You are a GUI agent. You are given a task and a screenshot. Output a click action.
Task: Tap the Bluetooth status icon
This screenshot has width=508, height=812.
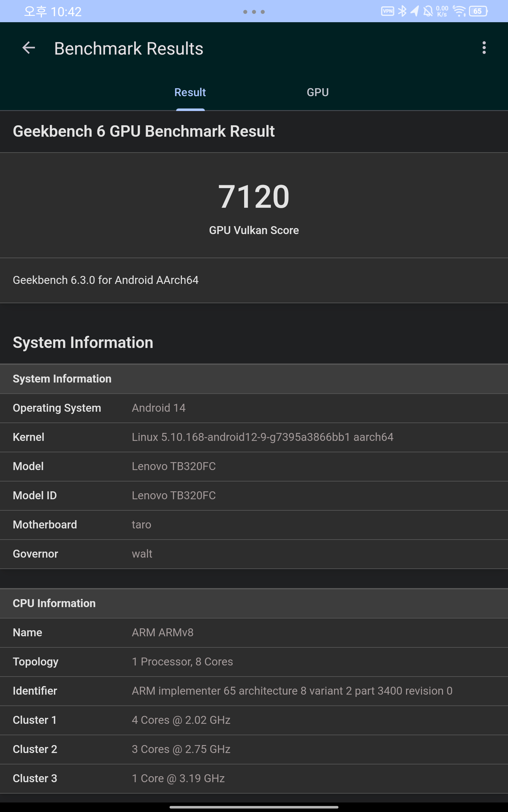(x=402, y=11)
